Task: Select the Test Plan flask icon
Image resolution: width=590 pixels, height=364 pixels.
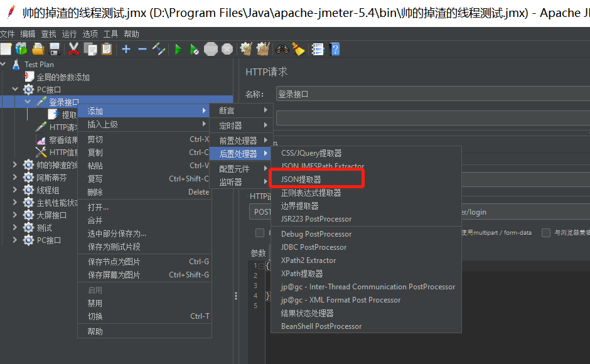Action: tap(16, 65)
